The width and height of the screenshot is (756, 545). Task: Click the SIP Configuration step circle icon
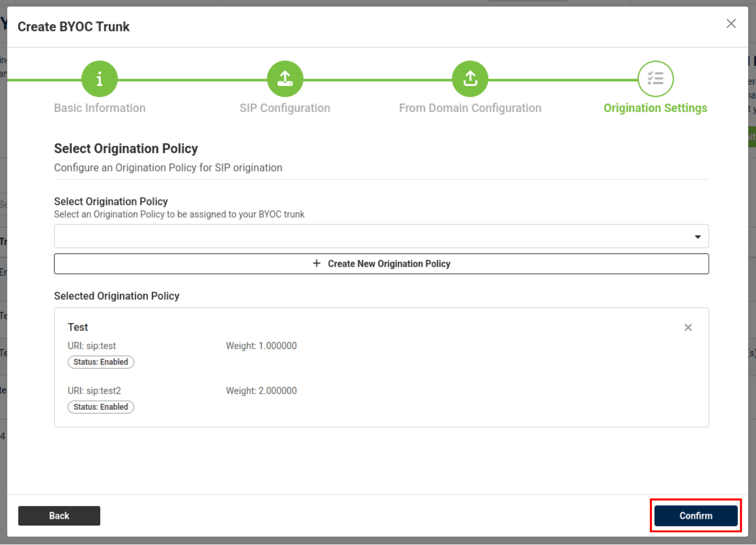[285, 79]
